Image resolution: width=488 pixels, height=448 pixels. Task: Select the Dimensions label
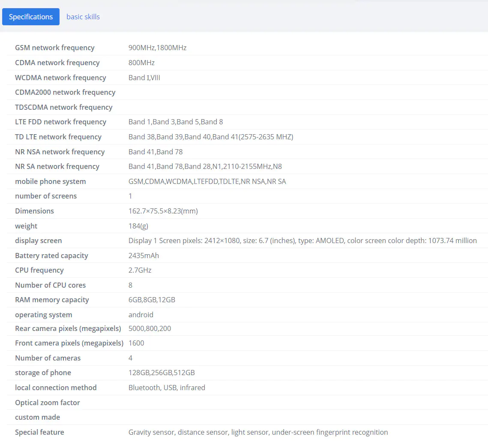[x=35, y=211]
